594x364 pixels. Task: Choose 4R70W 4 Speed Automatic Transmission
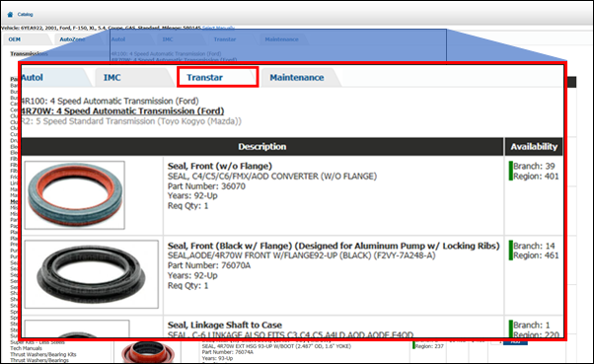pos(122,111)
